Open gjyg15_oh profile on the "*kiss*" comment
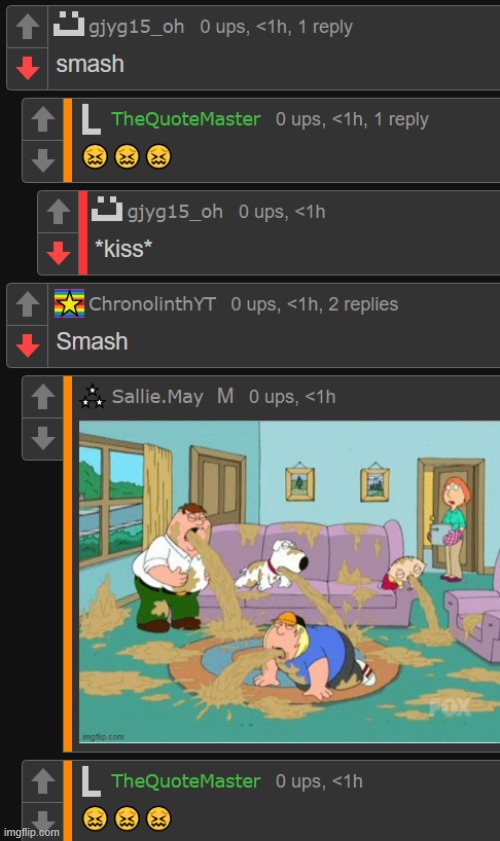 (x=175, y=212)
